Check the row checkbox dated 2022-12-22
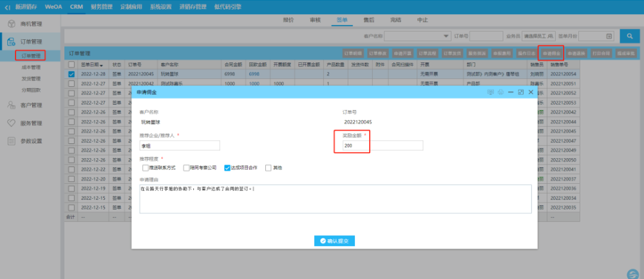The width and height of the screenshot is (644, 279). (x=71, y=169)
